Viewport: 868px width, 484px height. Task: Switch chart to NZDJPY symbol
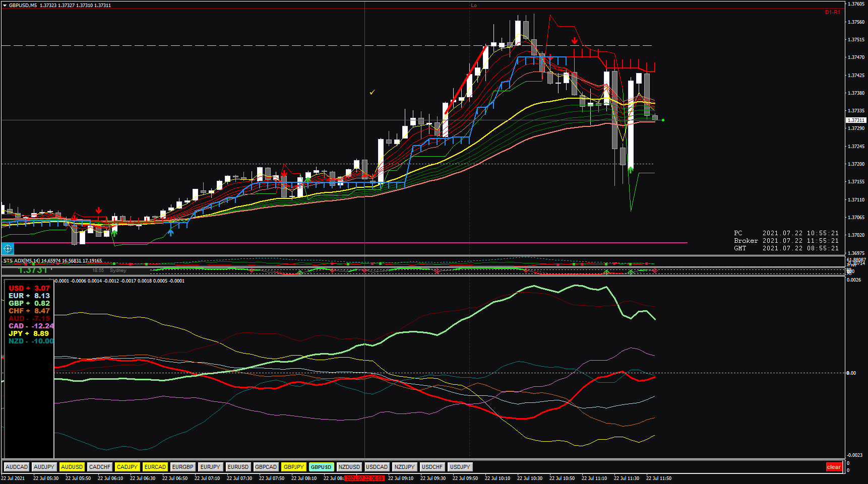tap(405, 467)
